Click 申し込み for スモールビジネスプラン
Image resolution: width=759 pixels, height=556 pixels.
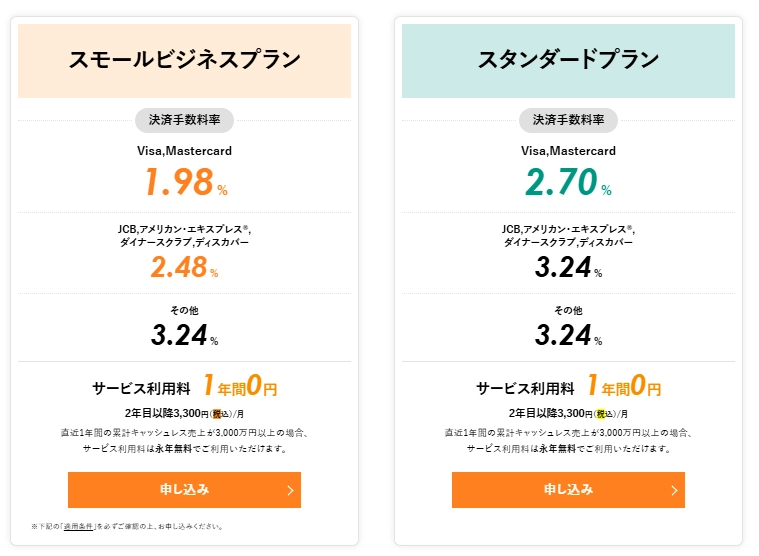click(184, 490)
